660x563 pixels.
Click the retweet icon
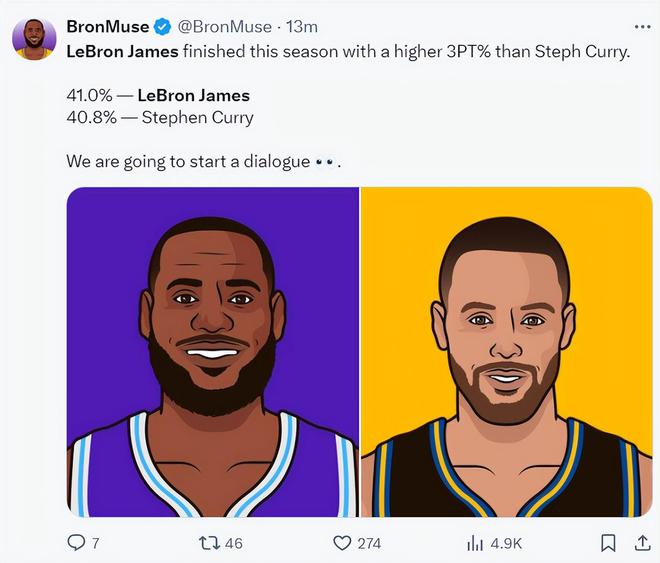209,543
